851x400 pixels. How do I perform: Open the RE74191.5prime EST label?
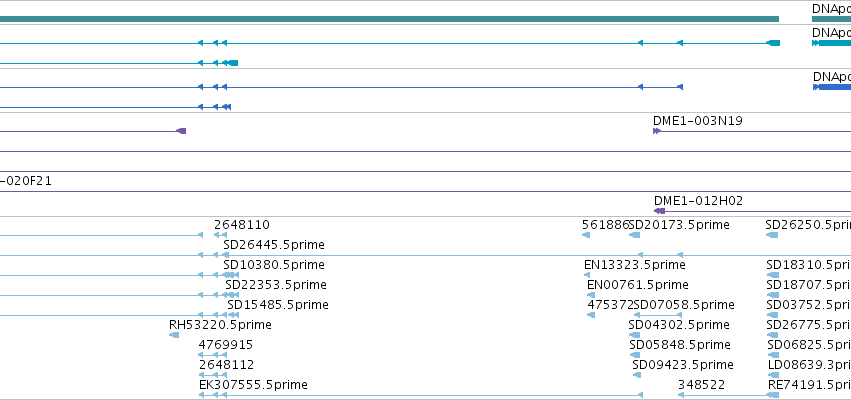pos(809,385)
